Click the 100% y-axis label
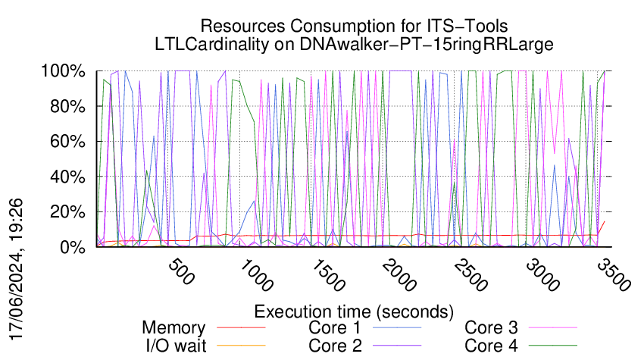644x360 pixels. point(63,70)
